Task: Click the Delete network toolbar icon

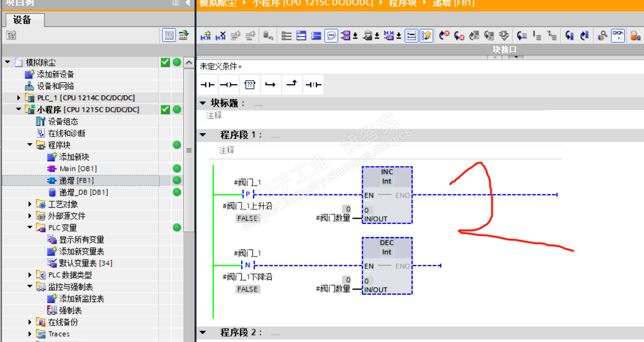Action: tap(220, 36)
